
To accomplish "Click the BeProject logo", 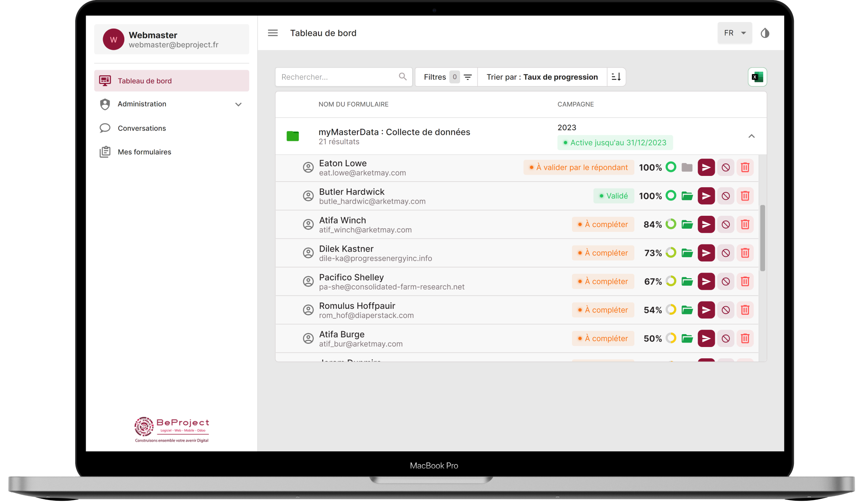I will coord(171,428).
